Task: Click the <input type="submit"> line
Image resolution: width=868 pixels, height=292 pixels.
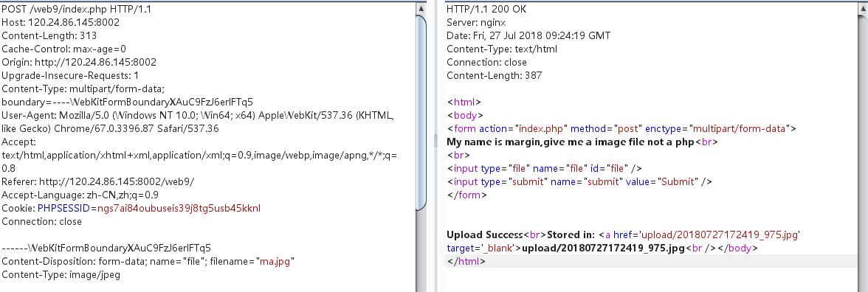Action: tap(579, 182)
